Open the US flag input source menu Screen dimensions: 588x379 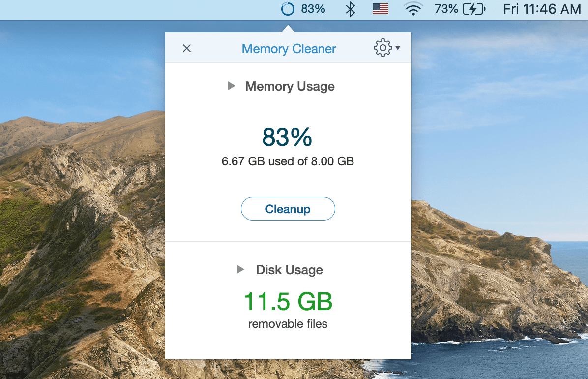(380, 9)
